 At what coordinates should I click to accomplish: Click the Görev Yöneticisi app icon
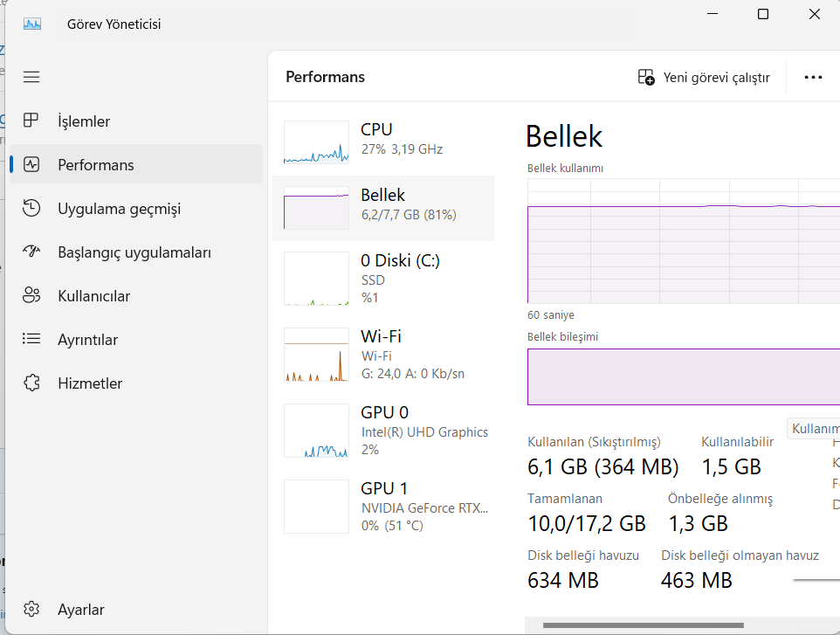point(32,24)
